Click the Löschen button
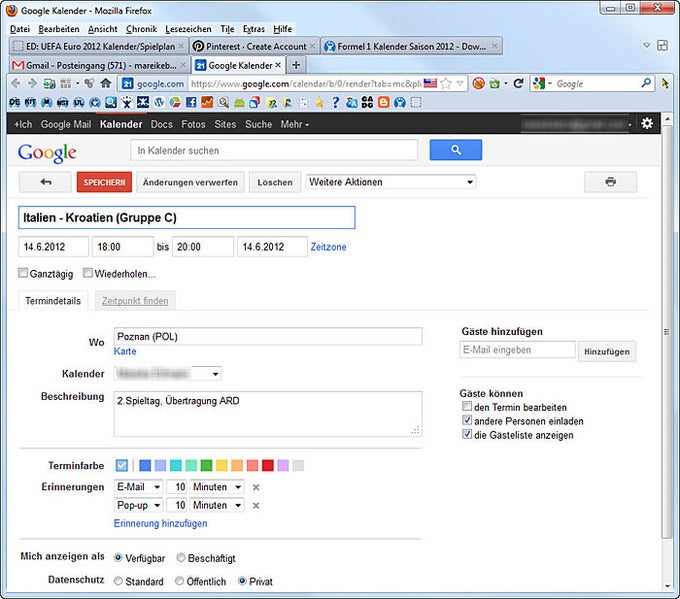 click(275, 182)
